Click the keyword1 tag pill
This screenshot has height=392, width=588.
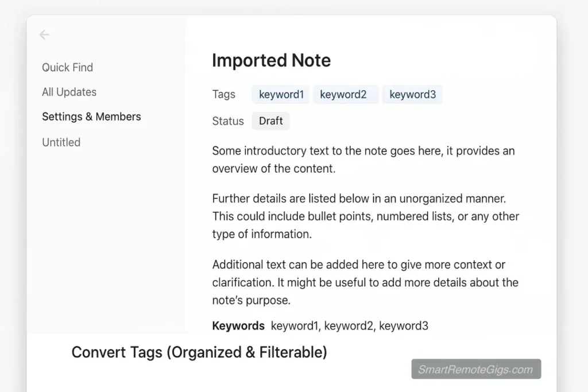[281, 94]
